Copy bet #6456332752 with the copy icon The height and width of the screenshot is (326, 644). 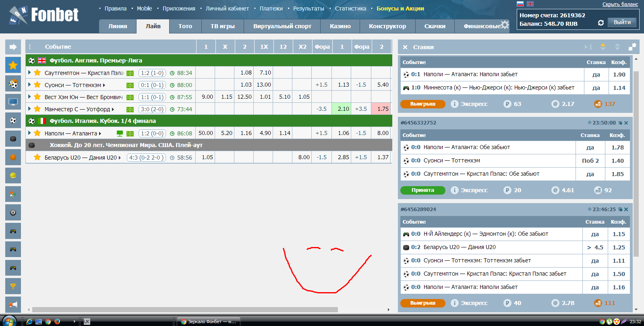620,123
